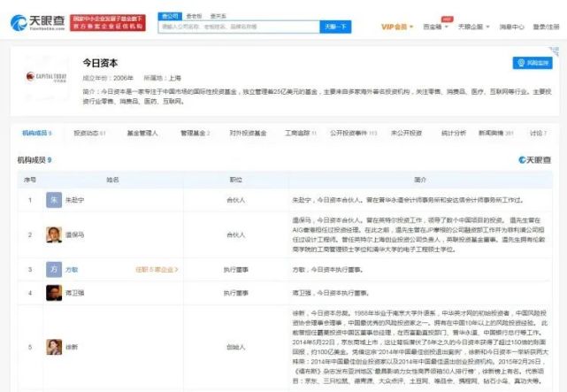This screenshot has width=567, height=392.
Task: Click the photo avatar in member row 5
Action: pos(54,347)
